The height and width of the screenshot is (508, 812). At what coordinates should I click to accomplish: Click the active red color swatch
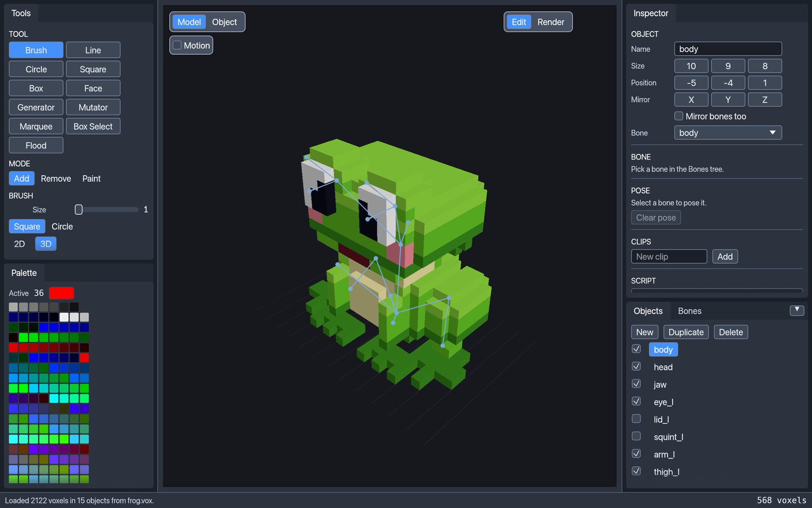pyautogui.click(x=61, y=293)
